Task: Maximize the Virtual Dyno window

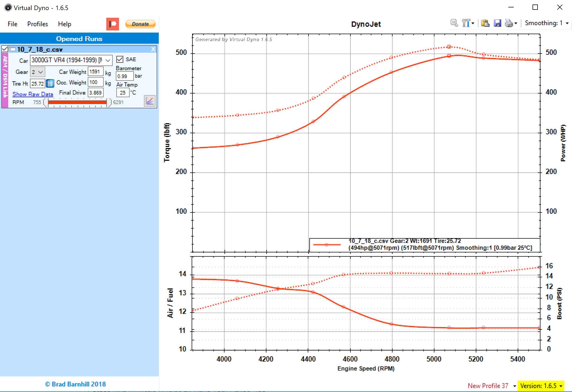Action: tap(535, 7)
